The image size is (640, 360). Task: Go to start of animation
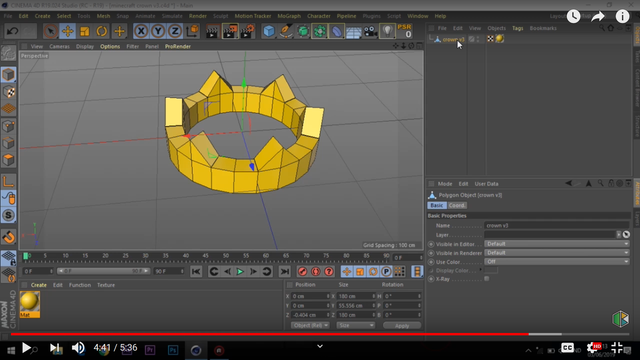point(196,271)
